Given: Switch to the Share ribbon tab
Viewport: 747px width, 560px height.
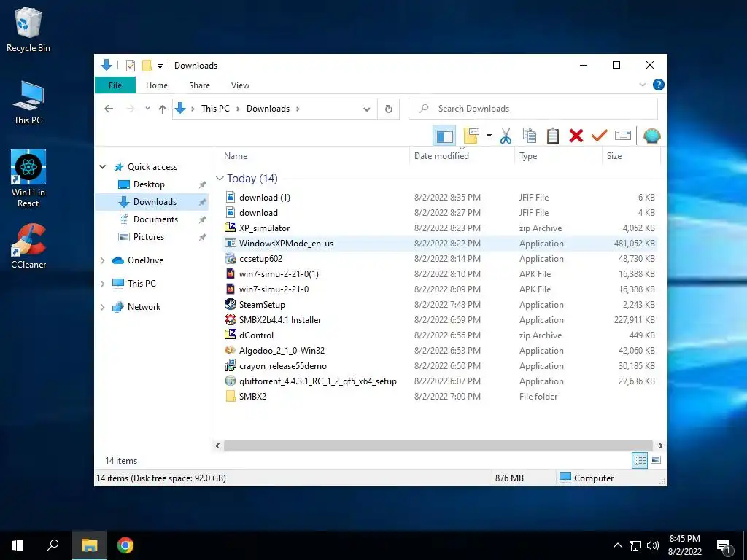Looking at the screenshot, I should (199, 85).
